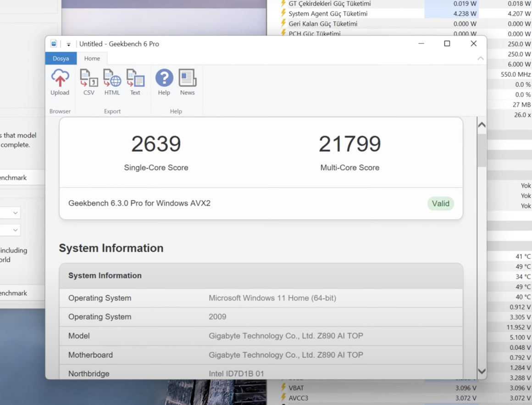Click the scroll up arrow in Geekbench results
The height and width of the screenshot is (405, 532).
[x=482, y=125]
